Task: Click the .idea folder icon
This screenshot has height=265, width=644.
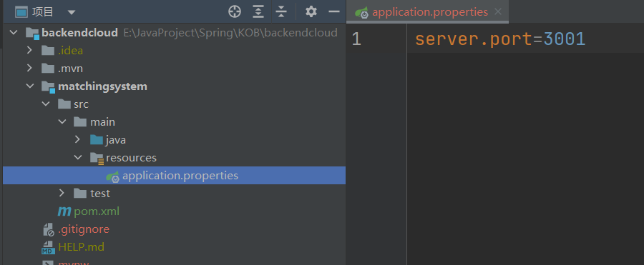Action: click(x=48, y=51)
